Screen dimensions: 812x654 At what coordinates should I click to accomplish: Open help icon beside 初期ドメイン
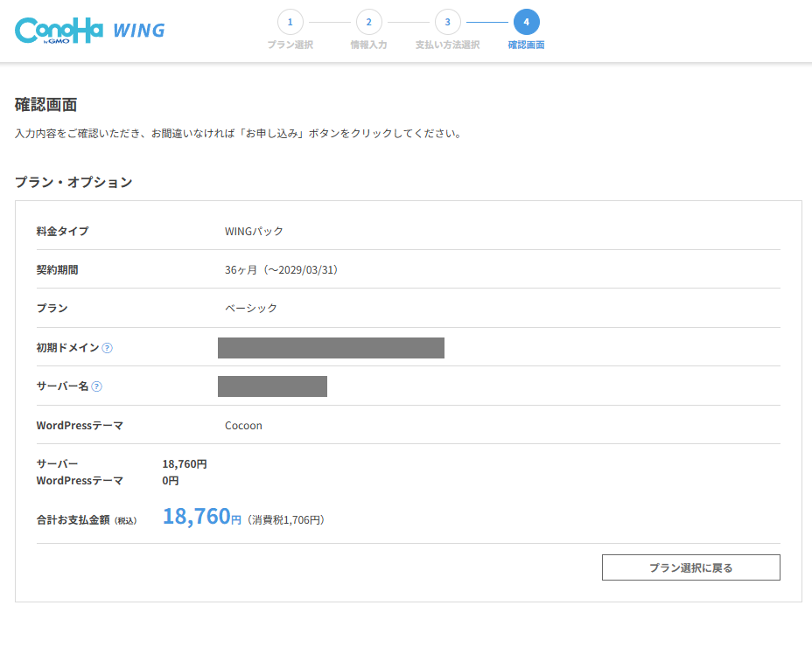(107, 348)
